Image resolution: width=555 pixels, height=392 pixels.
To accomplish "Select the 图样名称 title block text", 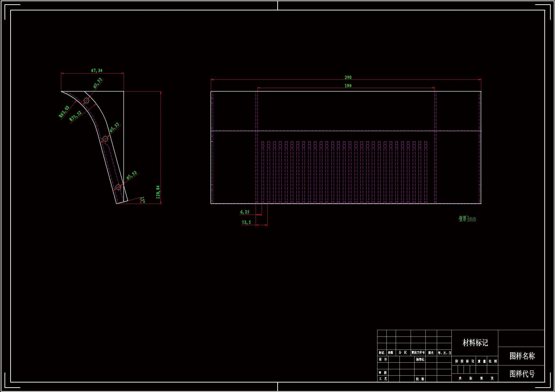I will click(x=522, y=356).
